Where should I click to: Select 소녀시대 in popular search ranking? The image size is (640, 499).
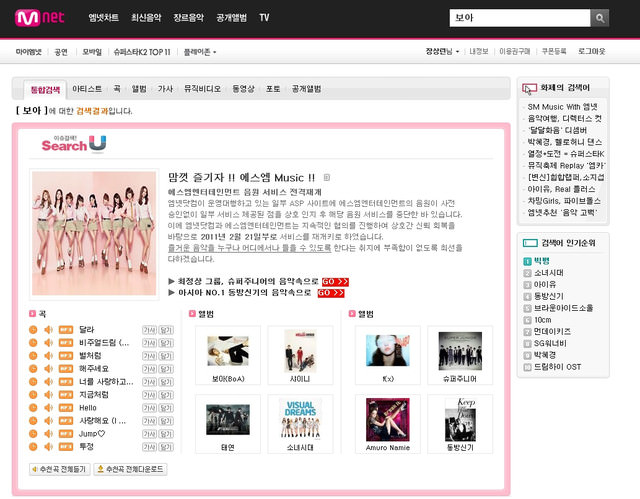click(549, 273)
